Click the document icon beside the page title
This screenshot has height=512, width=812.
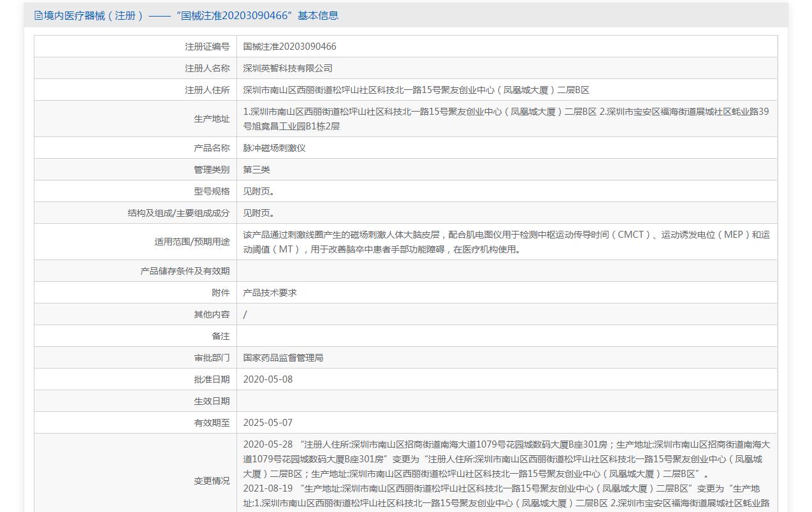[x=38, y=16]
